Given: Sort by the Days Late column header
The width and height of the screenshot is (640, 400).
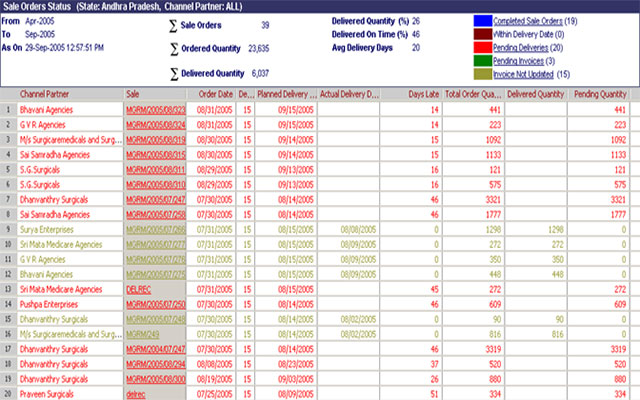Looking at the screenshot, I should click(x=411, y=94).
